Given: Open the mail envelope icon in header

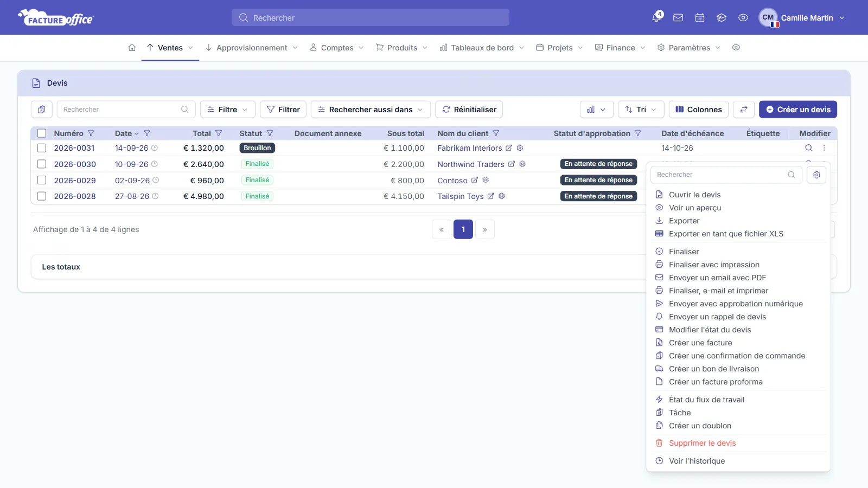Looking at the screenshot, I should (678, 18).
